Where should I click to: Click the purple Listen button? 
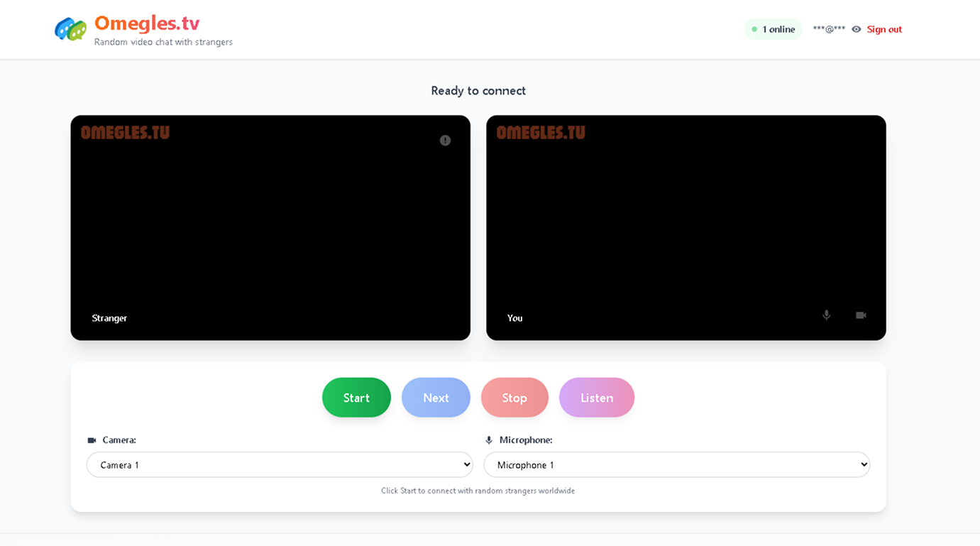tap(597, 398)
